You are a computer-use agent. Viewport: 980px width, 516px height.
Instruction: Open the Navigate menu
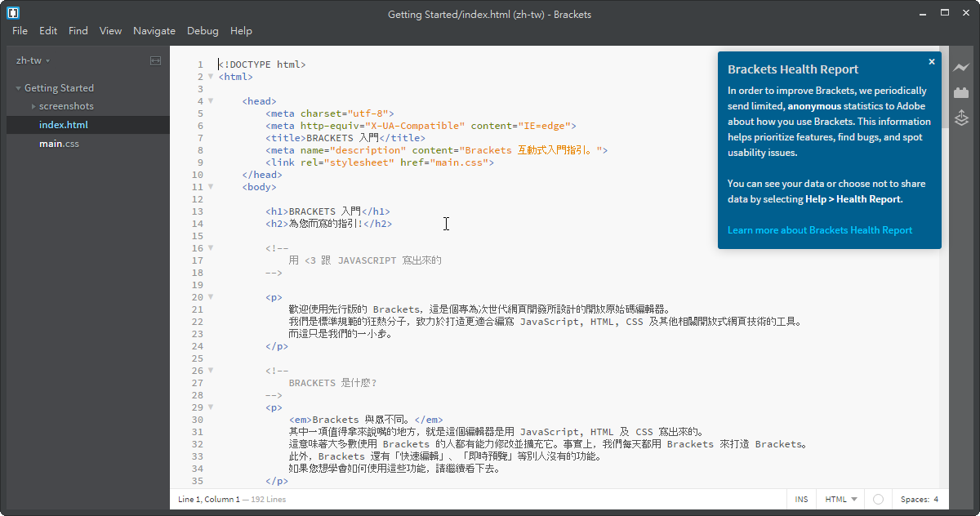coord(154,31)
